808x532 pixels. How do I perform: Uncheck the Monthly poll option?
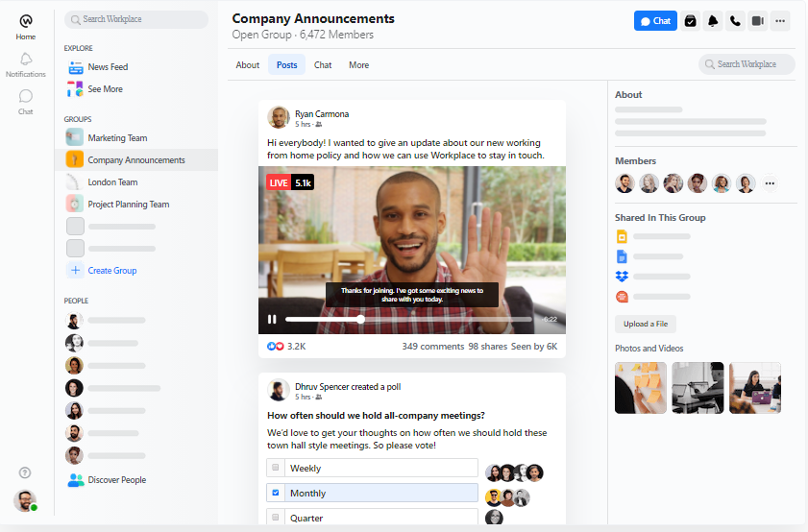pos(276,493)
